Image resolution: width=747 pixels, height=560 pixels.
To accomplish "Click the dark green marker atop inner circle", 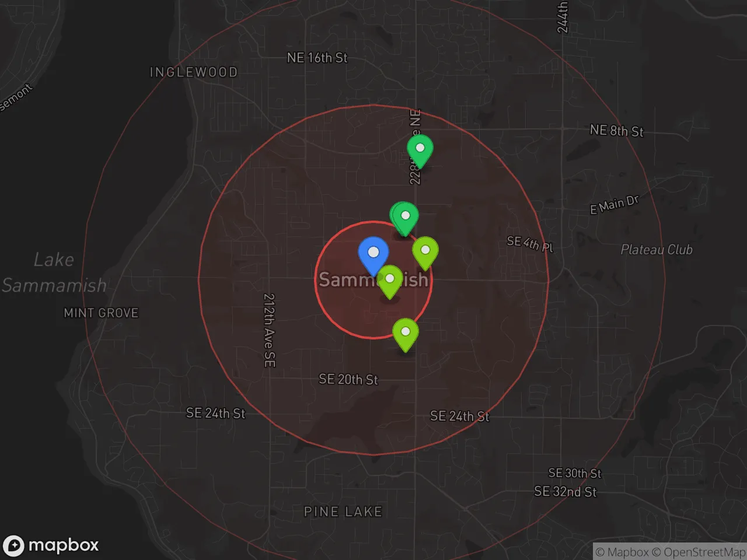I will click(404, 217).
